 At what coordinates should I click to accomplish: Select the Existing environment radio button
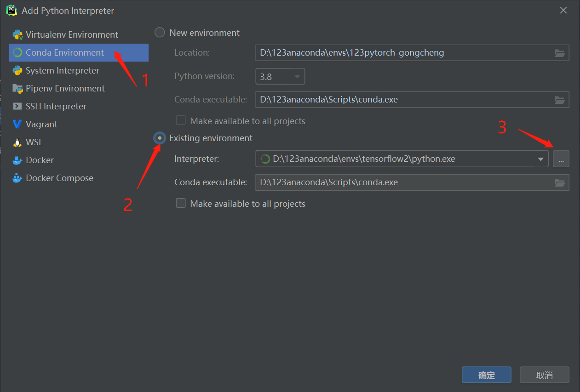(x=160, y=138)
